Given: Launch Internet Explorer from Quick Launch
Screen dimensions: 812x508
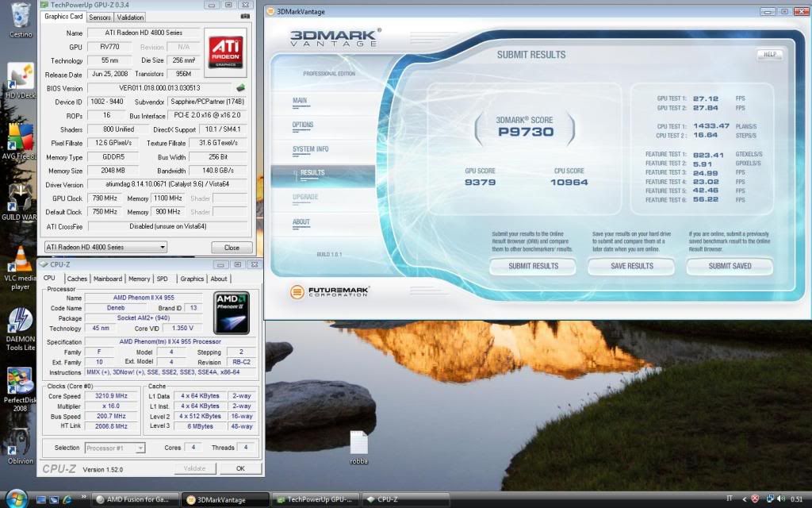Looking at the screenshot, I should point(67,500).
